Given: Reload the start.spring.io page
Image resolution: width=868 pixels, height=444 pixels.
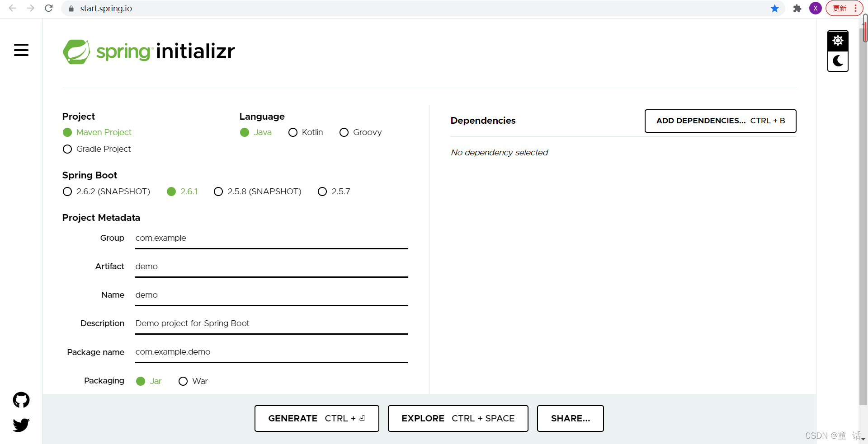Looking at the screenshot, I should tap(49, 8).
